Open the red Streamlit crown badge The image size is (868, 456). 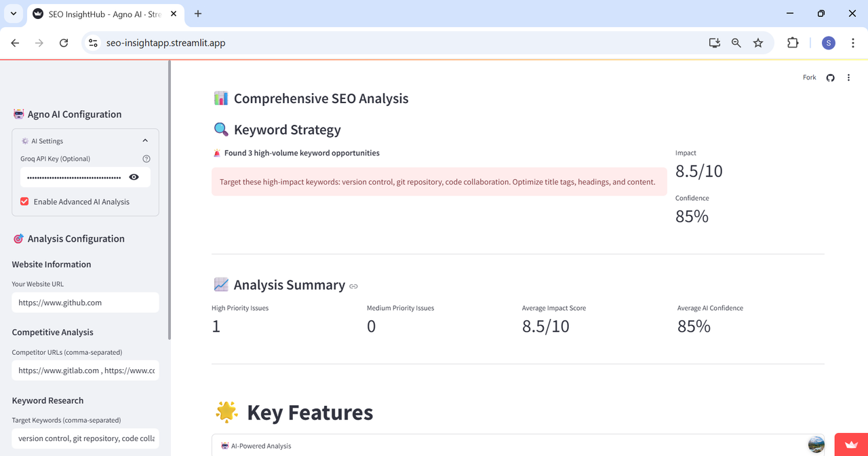tap(851, 444)
